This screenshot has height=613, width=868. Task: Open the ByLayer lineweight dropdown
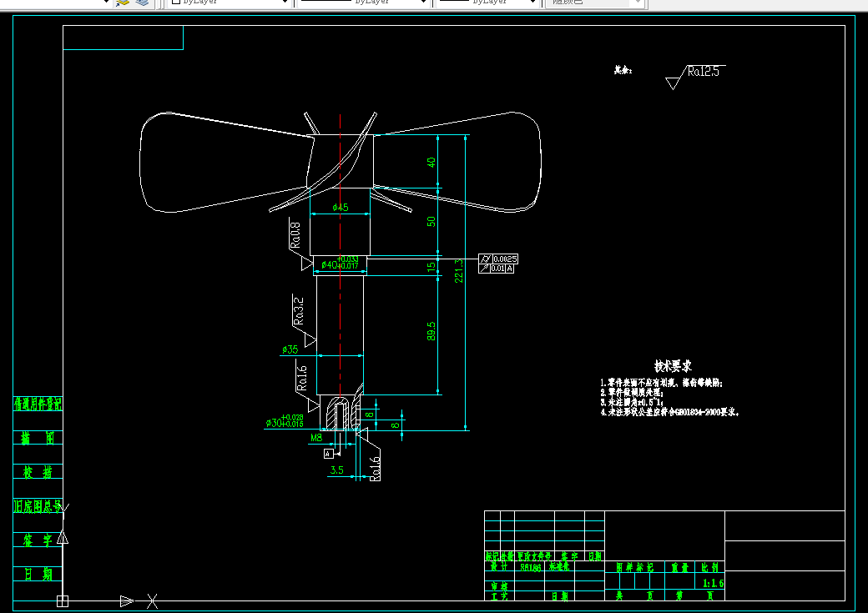click(487, 3)
